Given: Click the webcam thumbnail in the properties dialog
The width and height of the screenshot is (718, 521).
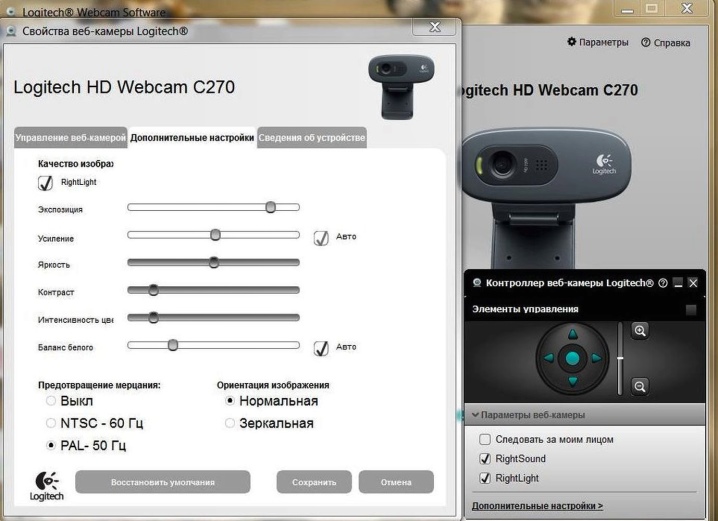Looking at the screenshot, I should pos(401,87).
